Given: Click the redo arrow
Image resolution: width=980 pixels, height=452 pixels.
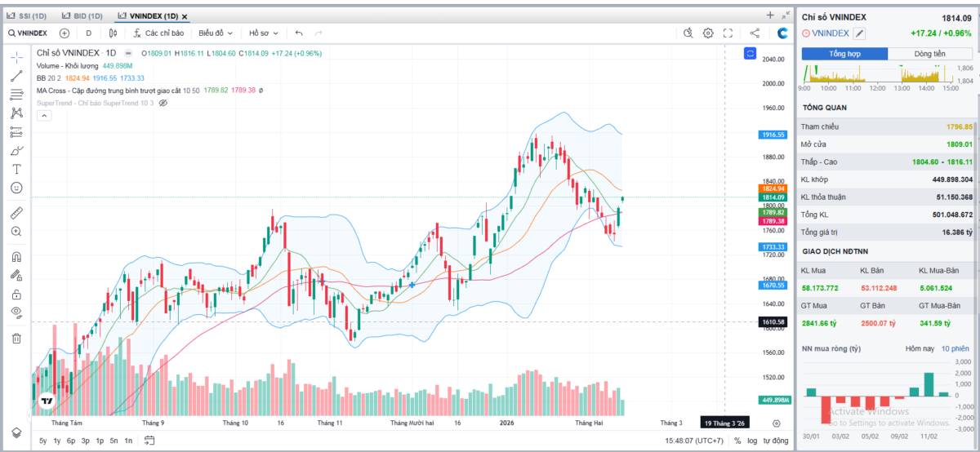Looking at the screenshot, I should [x=318, y=33].
